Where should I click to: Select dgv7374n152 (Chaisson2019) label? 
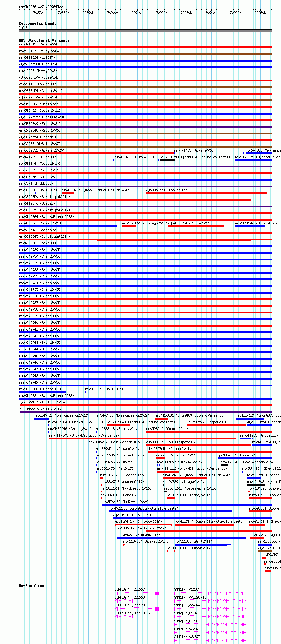tap(44, 117)
